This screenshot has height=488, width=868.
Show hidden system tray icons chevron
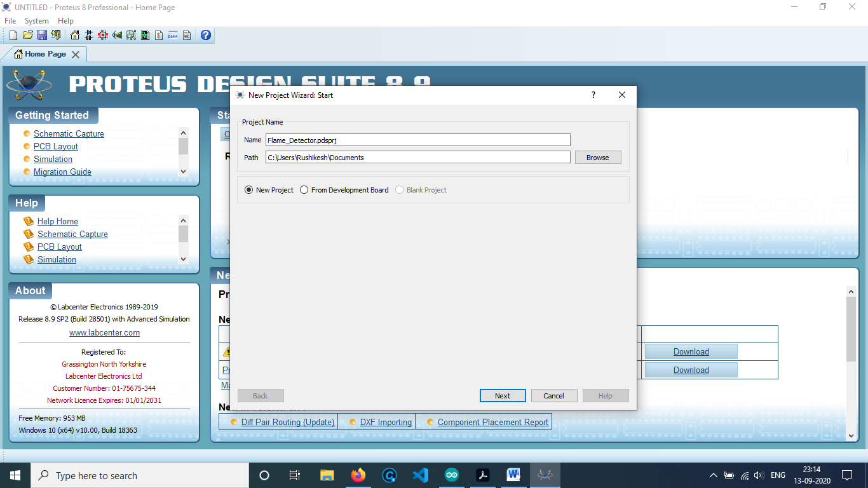[x=713, y=475]
